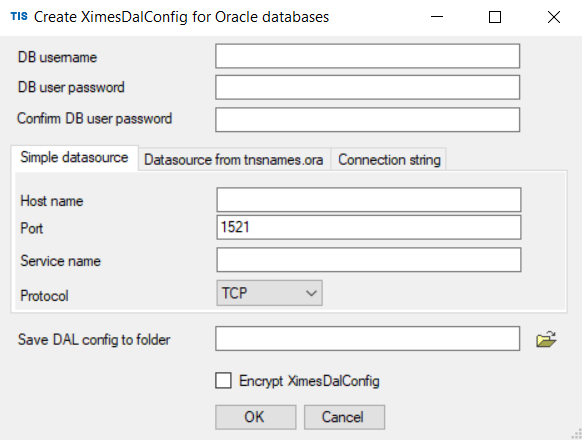The image size is (582, 440).
Task: Minimize the Create XimesDalConfig window
Action: point(437,17)
